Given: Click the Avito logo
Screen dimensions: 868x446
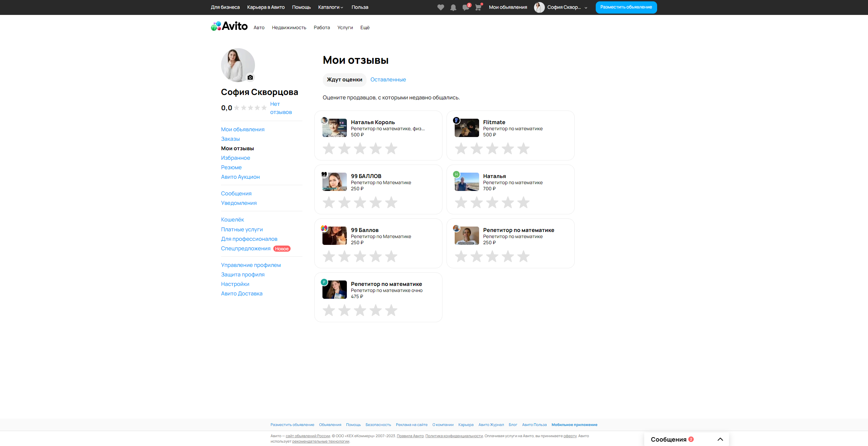Looking at the screenshot, I should (229, 26).
